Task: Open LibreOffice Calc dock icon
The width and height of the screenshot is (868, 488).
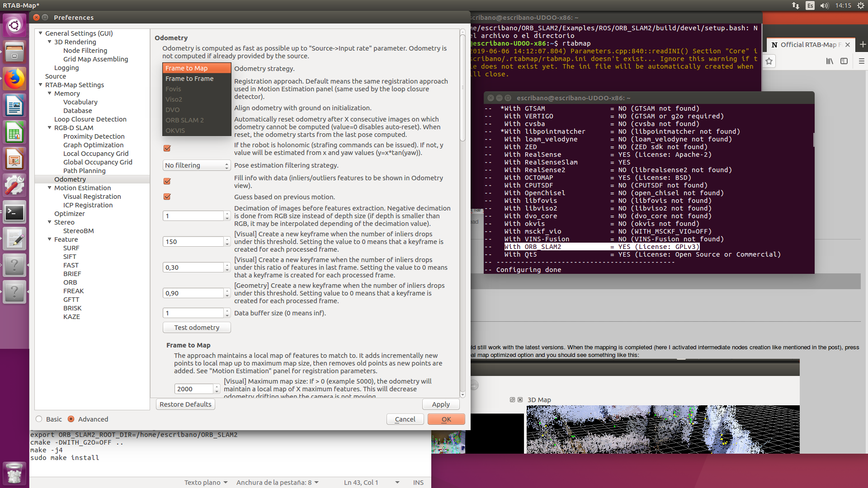Action: 14,133
